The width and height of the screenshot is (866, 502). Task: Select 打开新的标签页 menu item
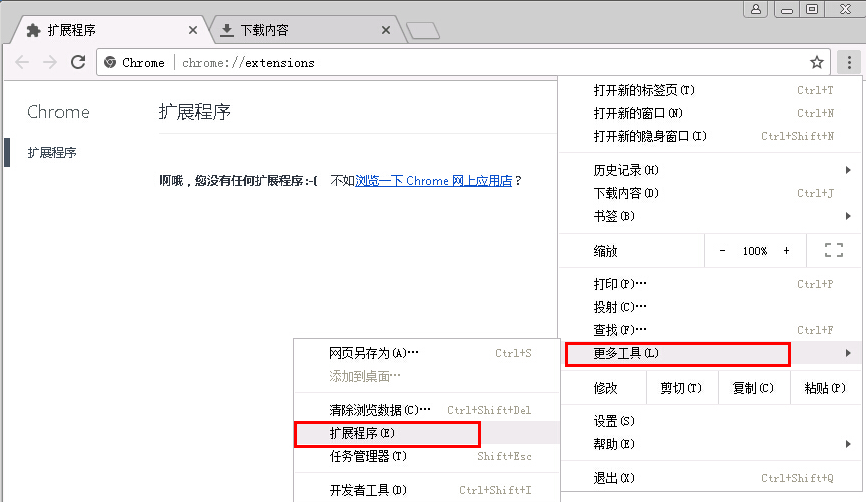point(710,90)
